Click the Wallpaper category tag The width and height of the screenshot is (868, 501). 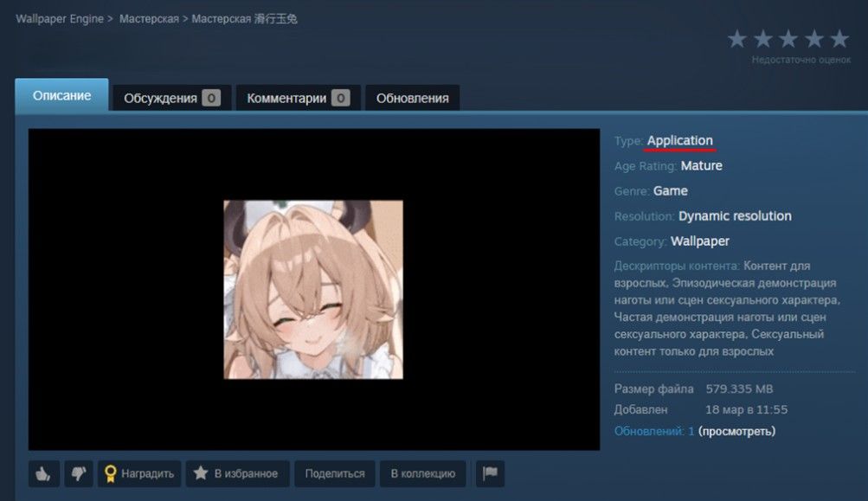pos(700,241)
